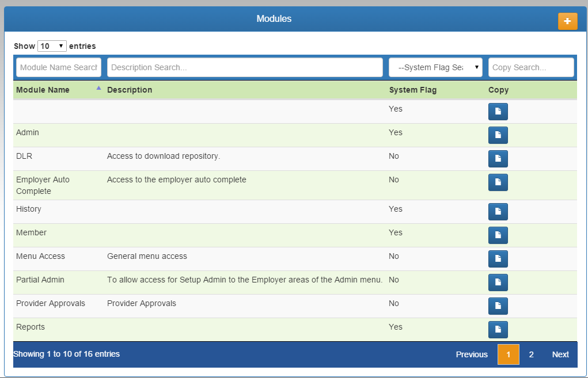Focus the Module Name Search field
Image resolution: width=588 pixels, height=378 pixels.
pyautogui.click(x=58, y=67)
